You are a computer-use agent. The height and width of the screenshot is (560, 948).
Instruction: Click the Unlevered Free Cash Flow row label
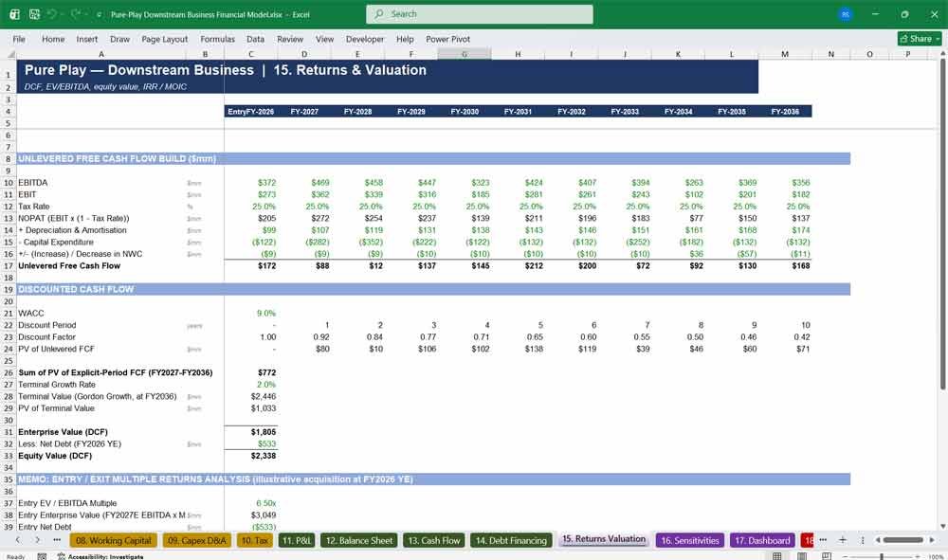pos(69,266)
